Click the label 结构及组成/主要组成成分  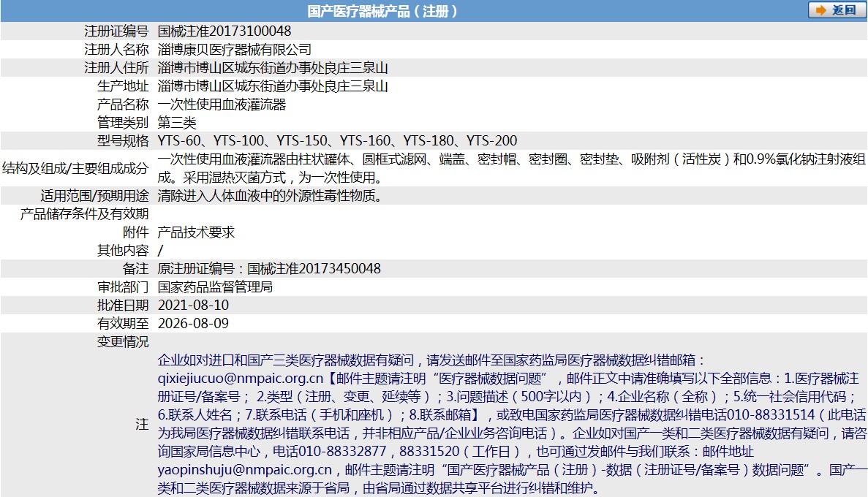75,168
